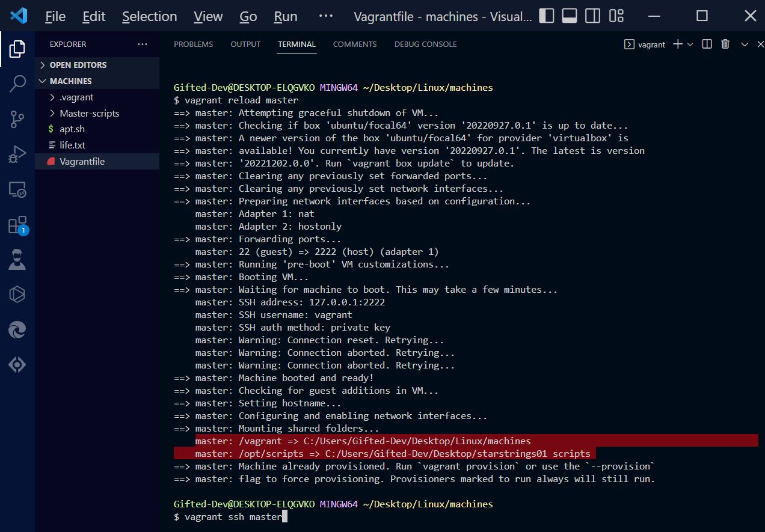
Task: Open the apt.sh file
Action: point(97,129)
